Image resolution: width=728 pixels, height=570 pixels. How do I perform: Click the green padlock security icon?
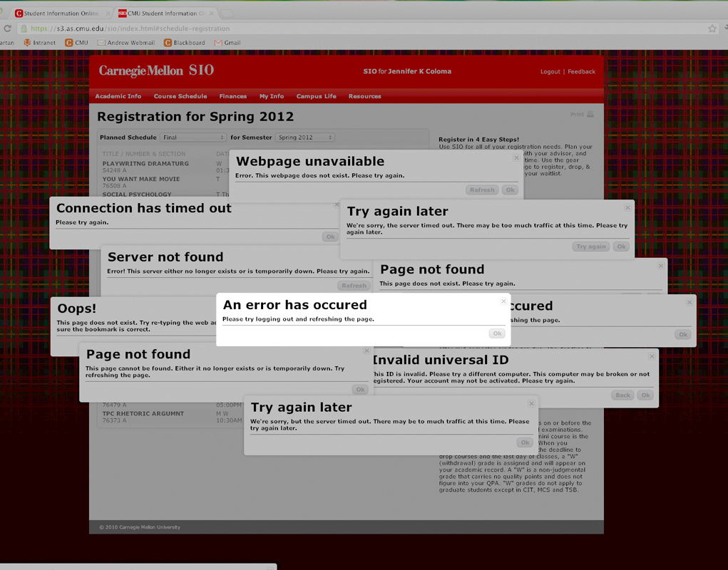click(24, 28)
